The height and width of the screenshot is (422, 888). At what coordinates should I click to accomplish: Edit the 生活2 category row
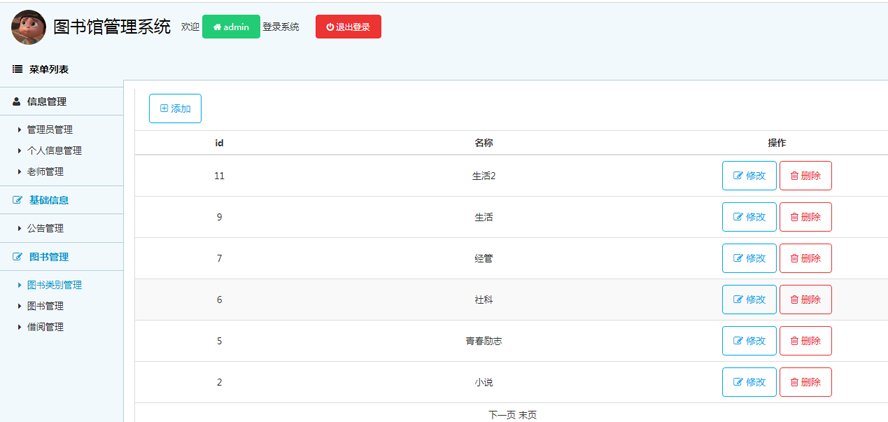[x=749, y=176]
